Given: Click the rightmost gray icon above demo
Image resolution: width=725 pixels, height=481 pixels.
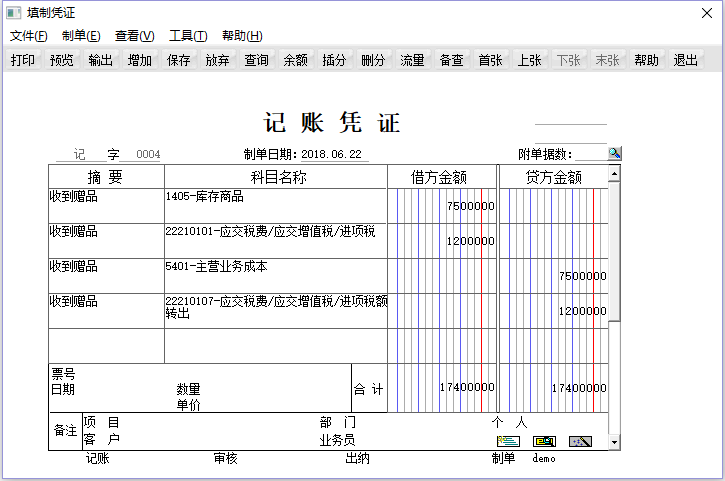Looking at the screenshot, I should [580, 441].
